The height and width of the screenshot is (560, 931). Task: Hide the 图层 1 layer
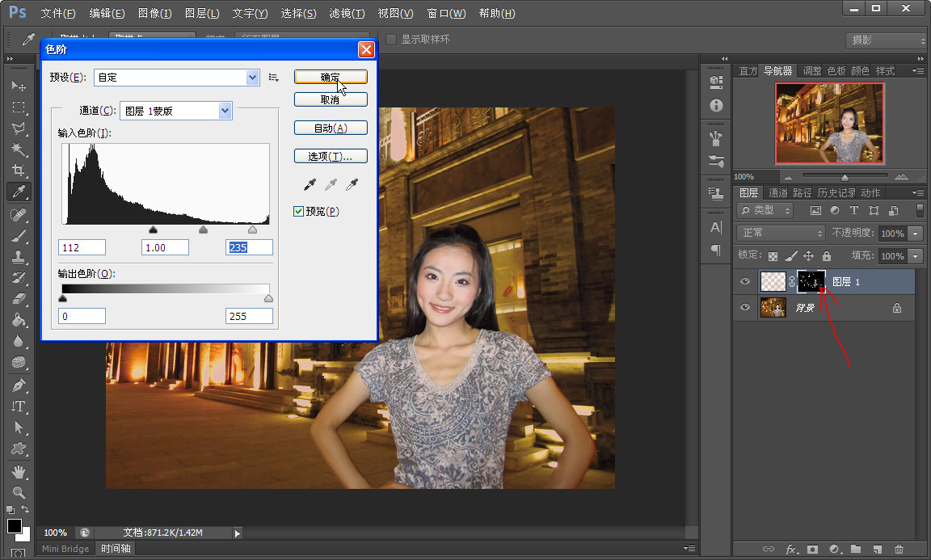[x=745, y=281]
